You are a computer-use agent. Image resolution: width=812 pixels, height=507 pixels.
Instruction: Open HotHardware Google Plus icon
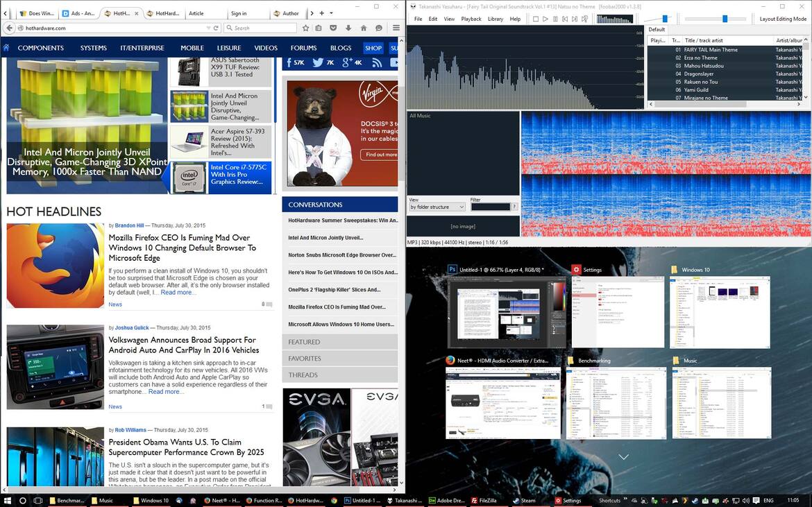click(x=347, y=62)
